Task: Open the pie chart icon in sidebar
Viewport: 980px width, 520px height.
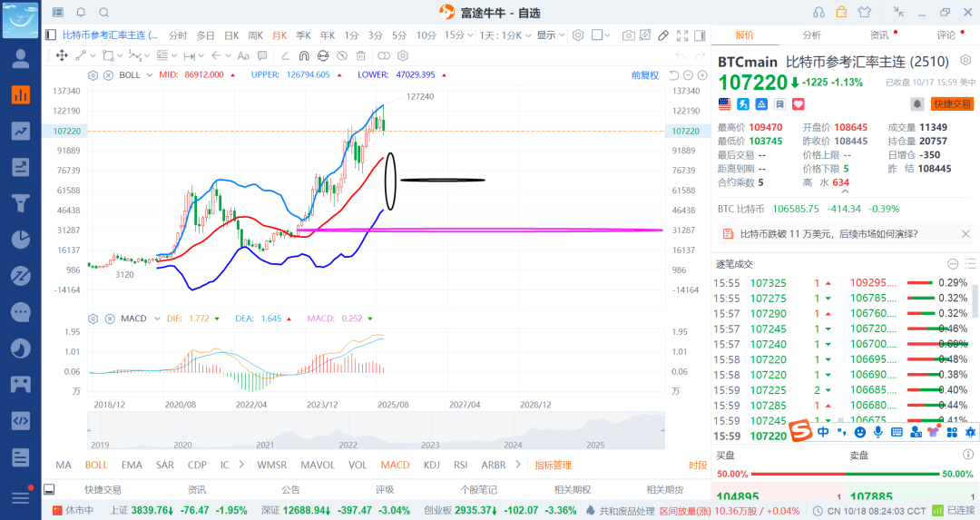Action: 21,240
